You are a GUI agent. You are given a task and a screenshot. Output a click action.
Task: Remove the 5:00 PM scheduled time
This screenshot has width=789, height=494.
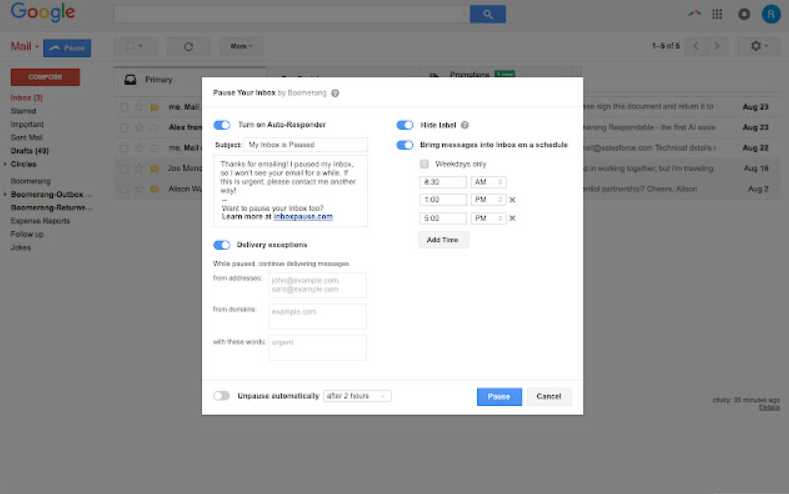pyautogui.click(x=512, y=218)
